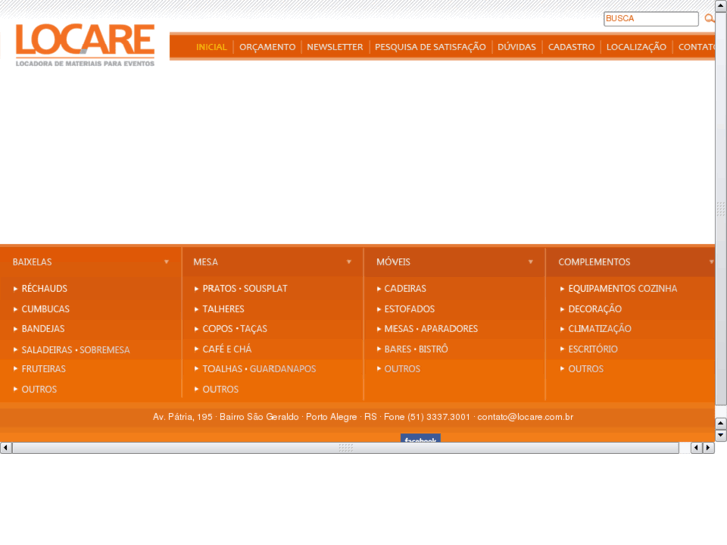This screenshot has width=727, height=545.
Task: Click the COMPLEMENTOS category arrow
Action: pos(711,262)
